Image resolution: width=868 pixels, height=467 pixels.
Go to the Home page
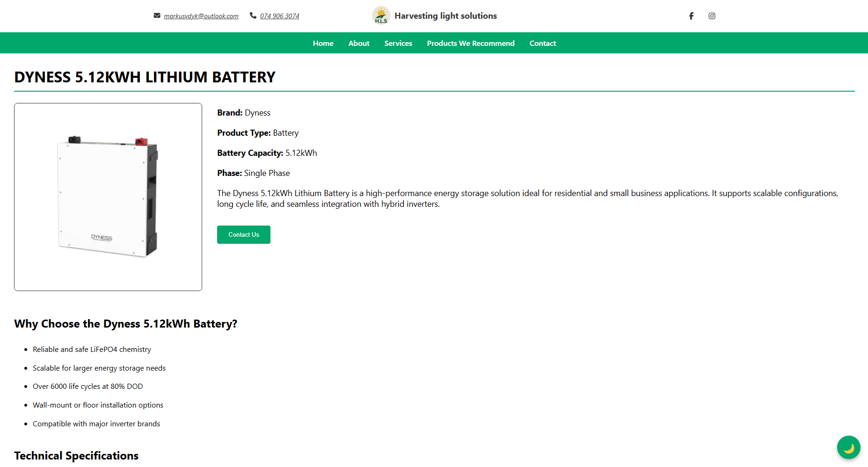tap(323, 43)
